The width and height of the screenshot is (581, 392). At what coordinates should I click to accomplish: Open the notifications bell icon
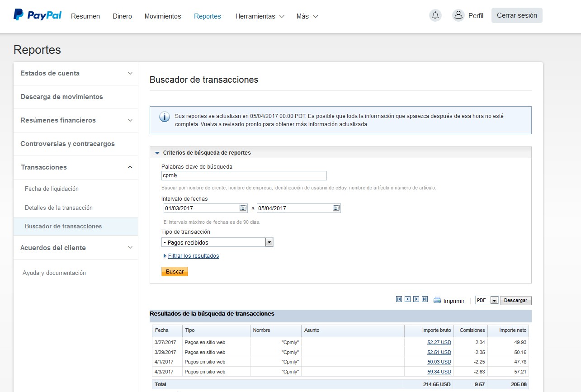(x=435, y=15)
